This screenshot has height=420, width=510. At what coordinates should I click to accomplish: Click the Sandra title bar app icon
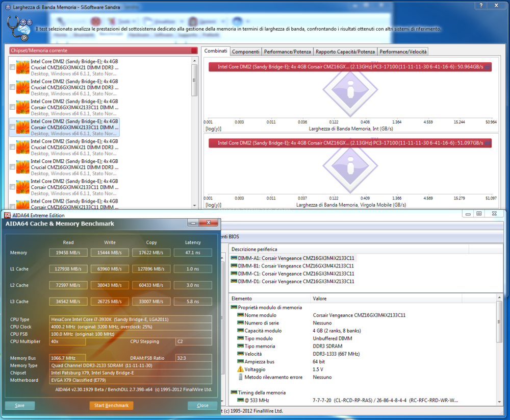pos(8,7)
